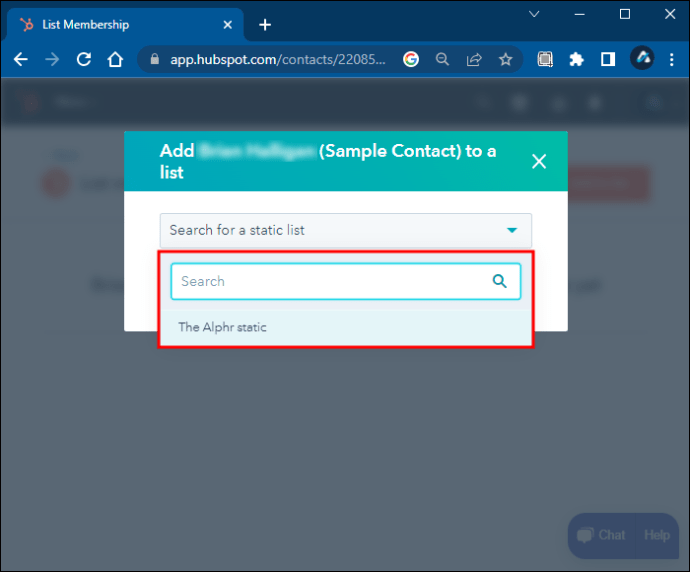Maximize the browser window
Viewport: 690px width, 572px height.
[x=625, y=14]
